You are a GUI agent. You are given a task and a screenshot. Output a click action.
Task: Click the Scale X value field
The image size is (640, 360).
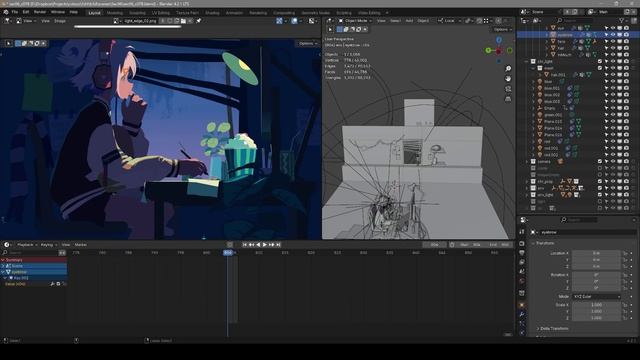(x=596, y=305)
